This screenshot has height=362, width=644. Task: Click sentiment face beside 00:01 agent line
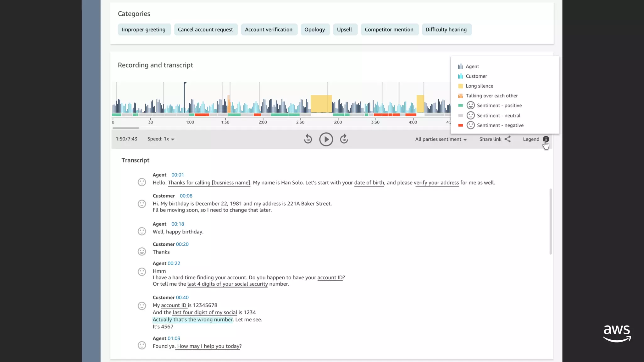(x=142, y=182)
